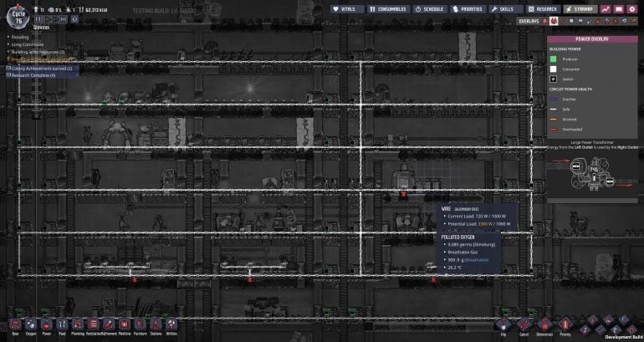644x342 pixels.
Task: Click the Flooding notification
Action: 20,37
